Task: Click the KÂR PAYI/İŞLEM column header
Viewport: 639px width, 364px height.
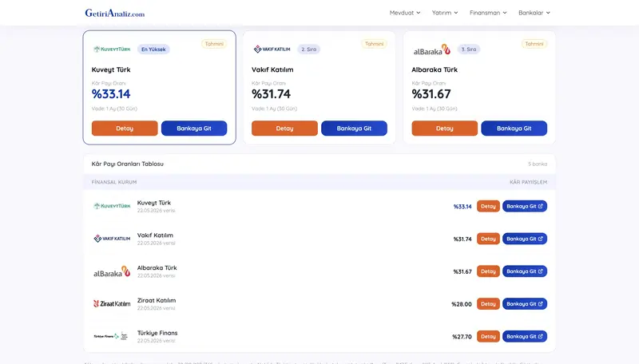Action: click(528, 182)
